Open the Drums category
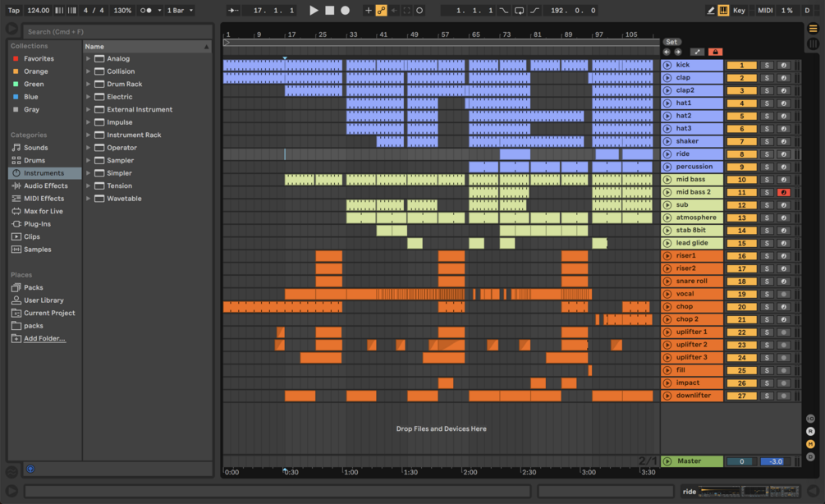The width and height of the screenshot is (825, 504). (x=34, y=160)
